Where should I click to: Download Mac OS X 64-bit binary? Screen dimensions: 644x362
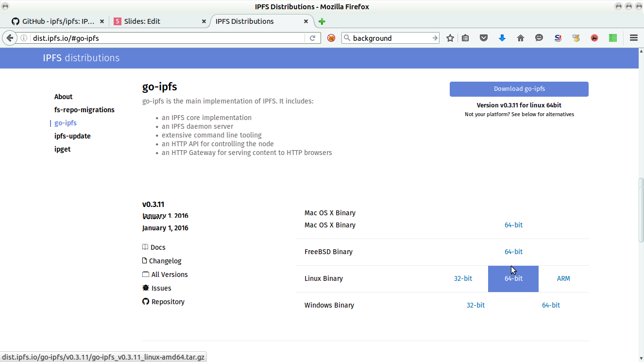(513, 225)
